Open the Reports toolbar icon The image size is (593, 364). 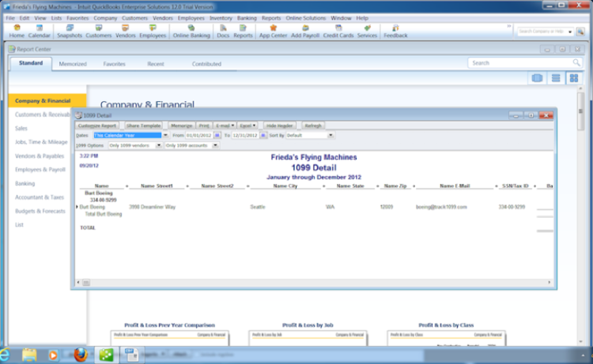pos(243,32)
